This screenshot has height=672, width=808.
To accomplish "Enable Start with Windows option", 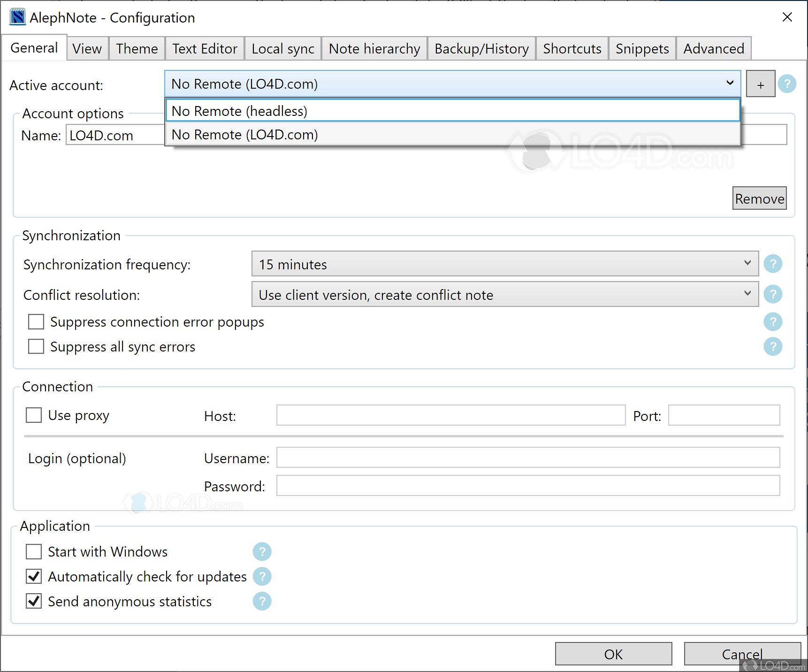I will (x=34, y=552).
